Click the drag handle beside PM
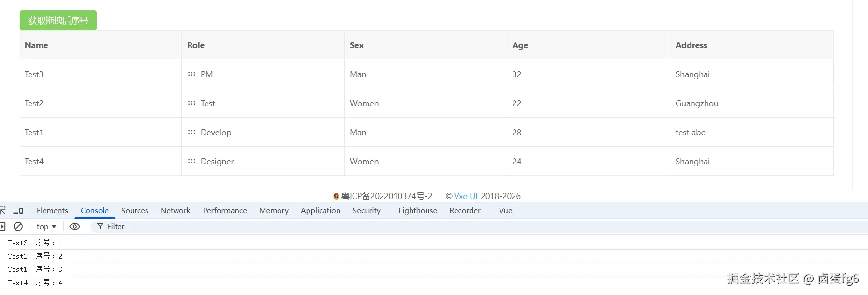 191,74
